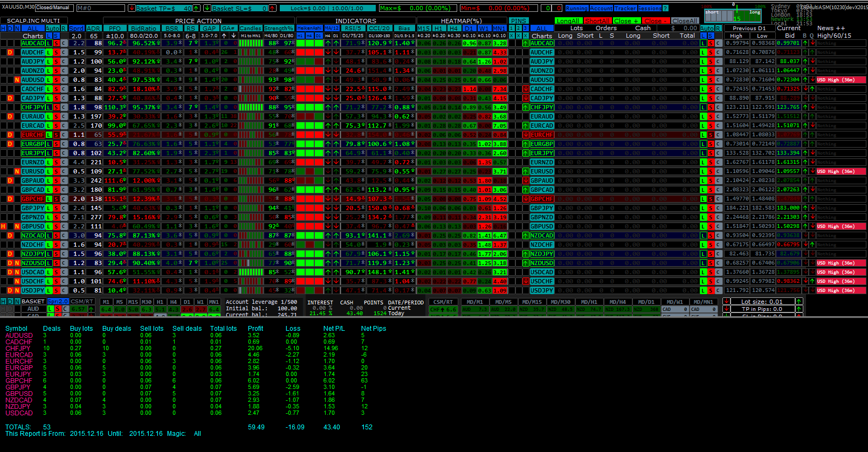Raise Basket SL with the red up arrow
The image size is (868, 452).
tap(272, 8)
